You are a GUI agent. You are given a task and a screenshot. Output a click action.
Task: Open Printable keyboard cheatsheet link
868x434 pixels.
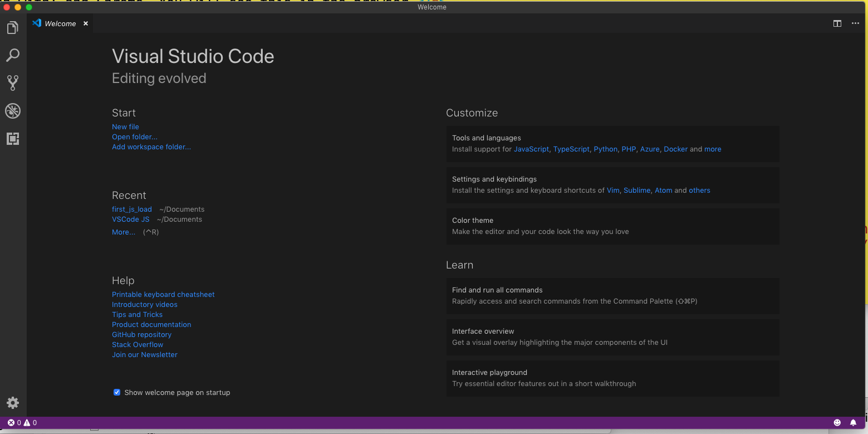click(163, 294)
